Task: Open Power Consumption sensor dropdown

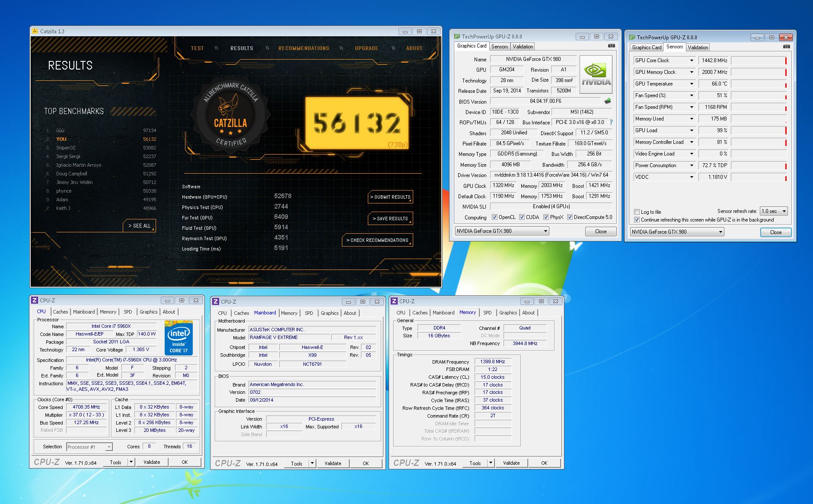Action: tap(691, 165)
